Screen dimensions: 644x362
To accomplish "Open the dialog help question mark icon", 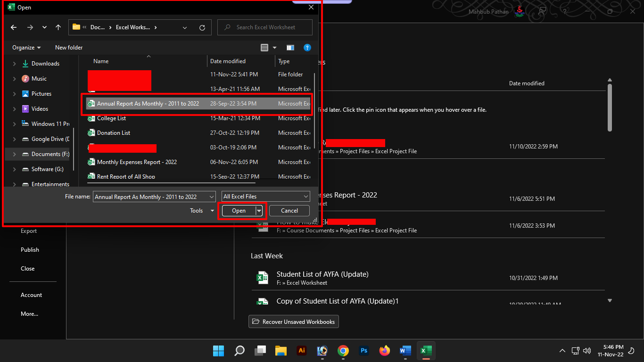I will (x=307, y=48).
